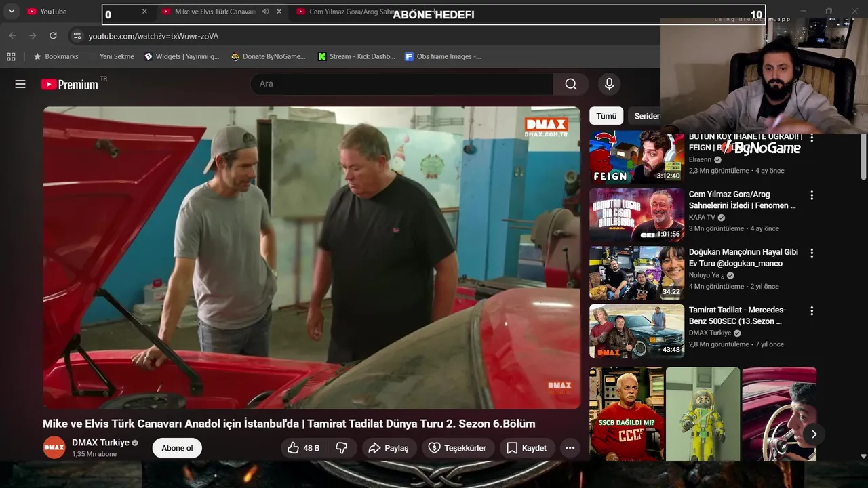
Task: Open Tamirat Tadilat Mercedes-Benz video title
Action: point(737,315)
